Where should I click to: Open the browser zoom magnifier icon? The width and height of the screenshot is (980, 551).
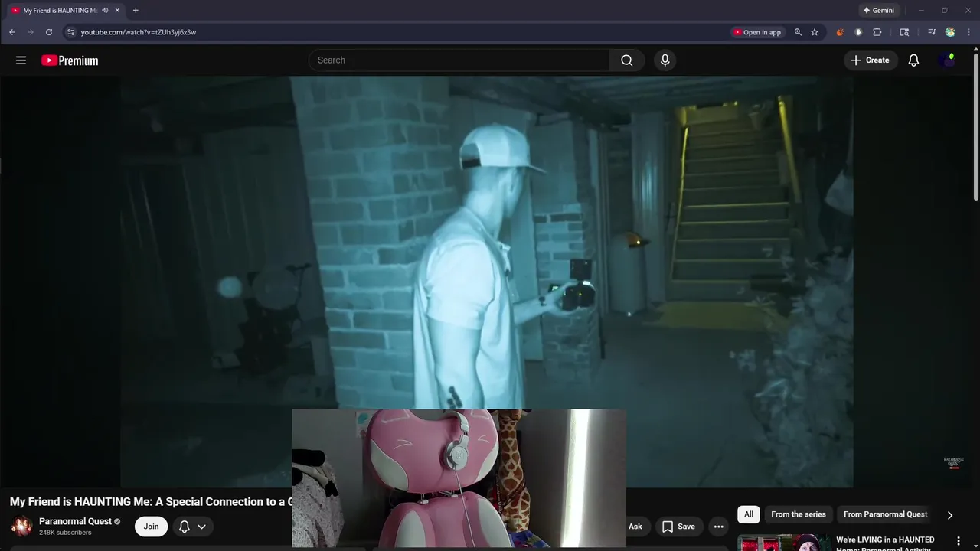[x=798, y=32]
